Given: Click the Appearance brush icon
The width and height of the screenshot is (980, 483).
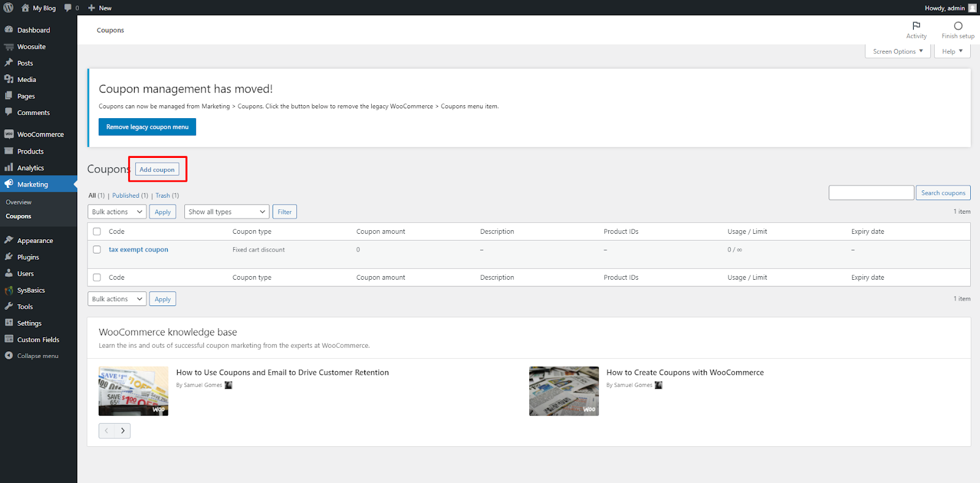Looking at the screenshot, I should (x=9, y=240).
